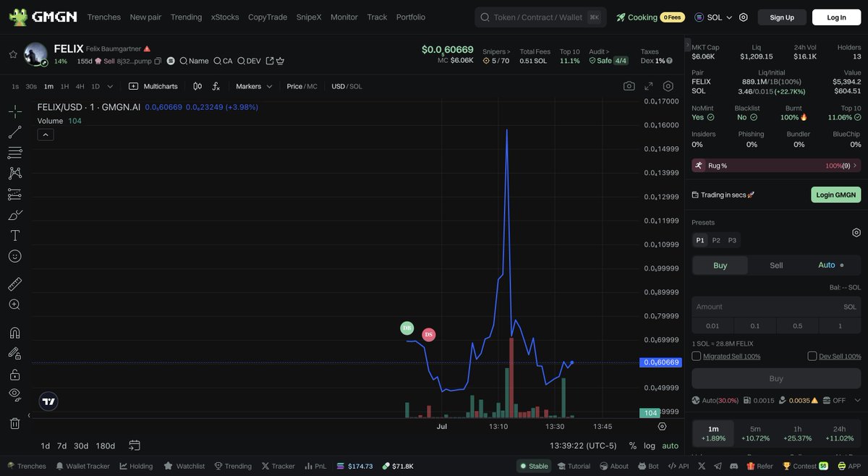Take a chart snapshot with camera icon
The height and width of the screenshot is (476, 868).
(629, 86)
